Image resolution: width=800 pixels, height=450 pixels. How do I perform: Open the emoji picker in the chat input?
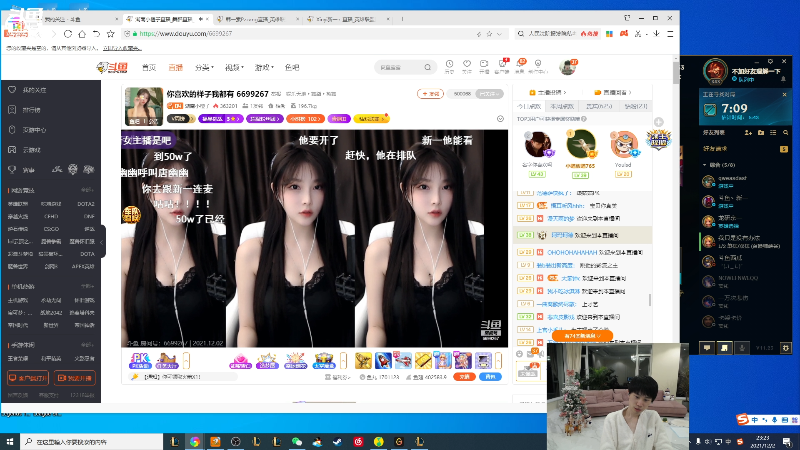pos(519,354)
